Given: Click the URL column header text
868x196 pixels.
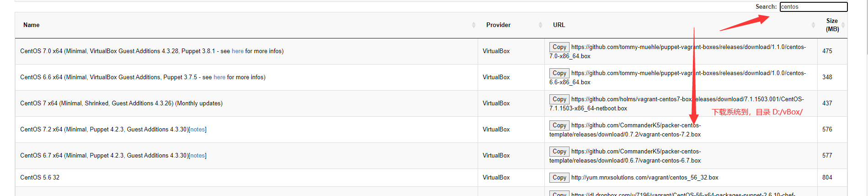Looking at the screenshot, I should pos(559,25).
